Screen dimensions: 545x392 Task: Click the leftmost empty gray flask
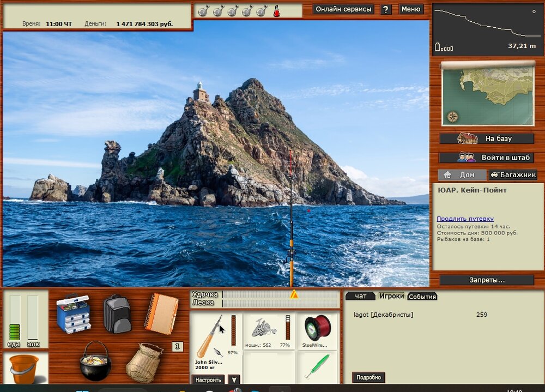(x=203, y=11)
